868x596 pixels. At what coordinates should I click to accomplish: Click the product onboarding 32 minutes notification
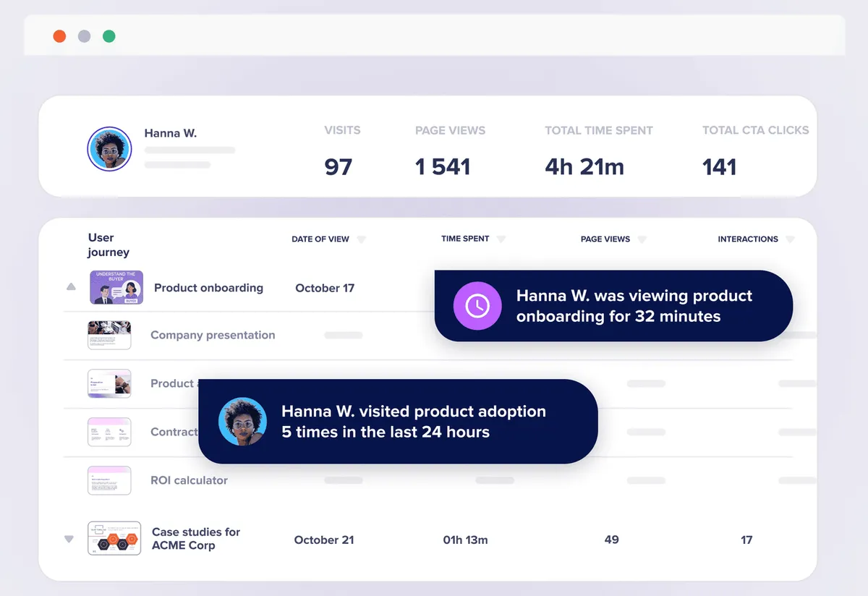[613, 306]
